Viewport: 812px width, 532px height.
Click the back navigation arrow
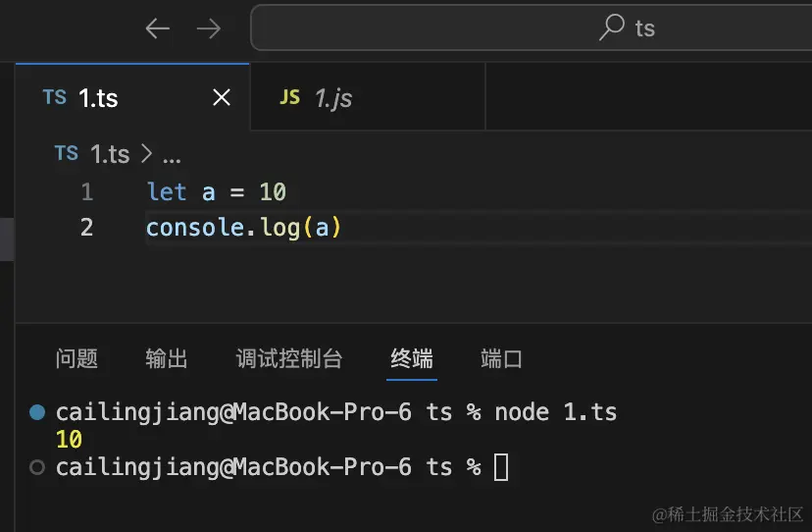click(x=157, y=28)
